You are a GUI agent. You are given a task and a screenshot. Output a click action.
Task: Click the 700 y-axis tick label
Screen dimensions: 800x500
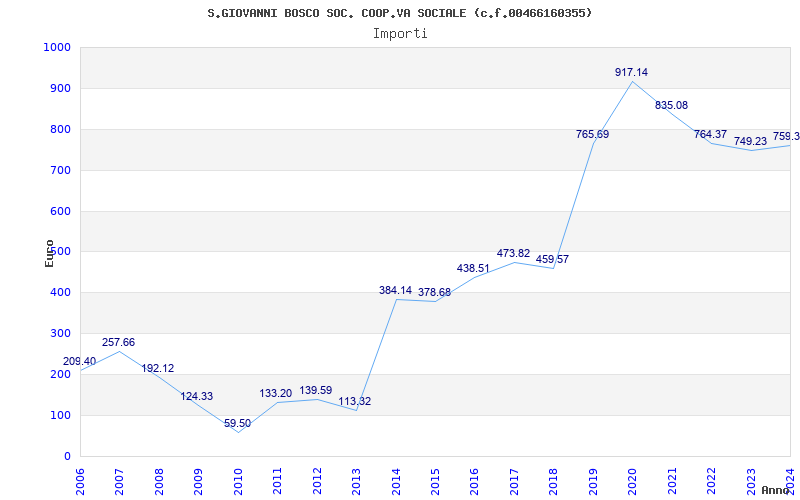(60, 170)
